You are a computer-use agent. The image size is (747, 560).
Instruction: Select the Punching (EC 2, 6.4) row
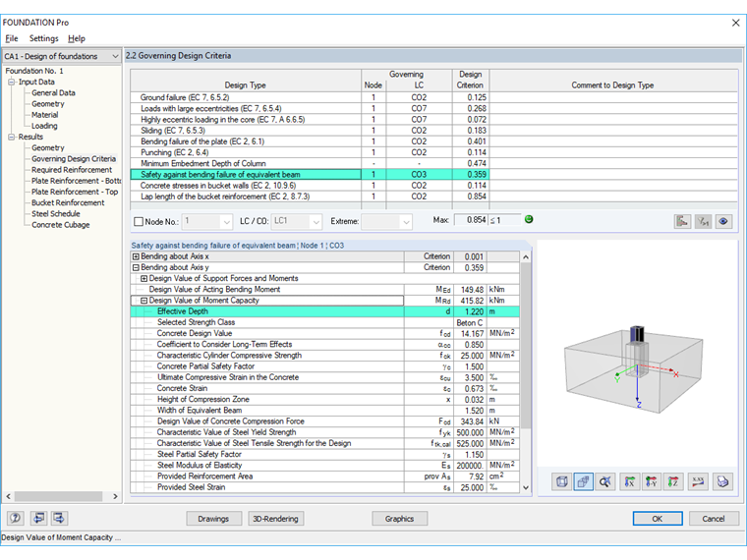tap(309, 152)
